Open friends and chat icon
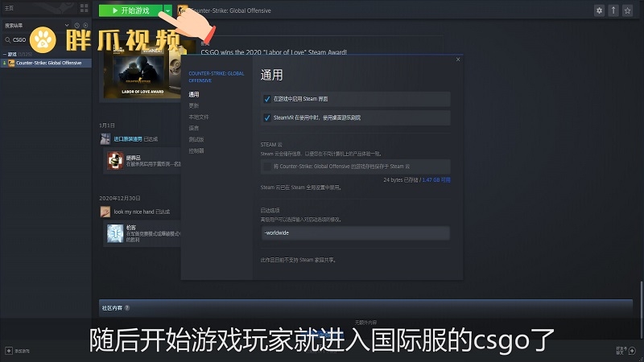This screenshot has width=644, height=362. click(632, 351)
